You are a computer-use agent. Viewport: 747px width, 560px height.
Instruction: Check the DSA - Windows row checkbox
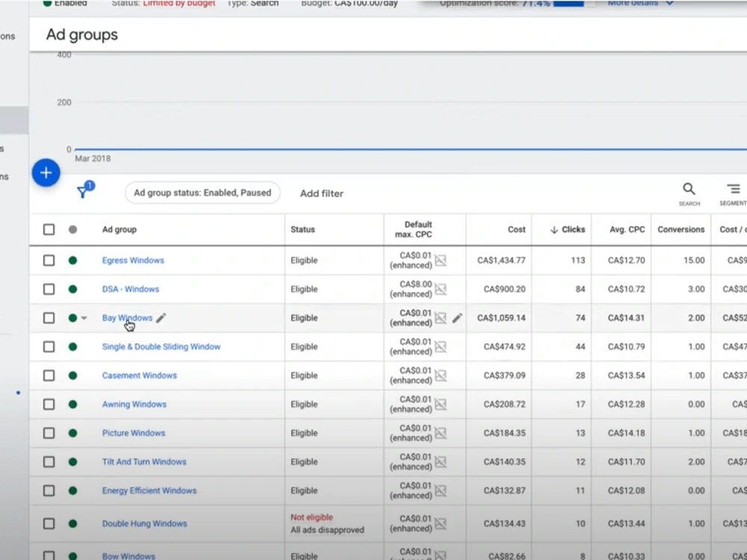tap(49, 289)
